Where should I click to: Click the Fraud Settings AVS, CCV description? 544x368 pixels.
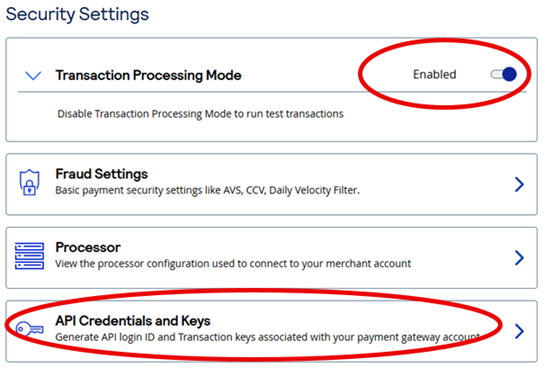pos(207,190)
